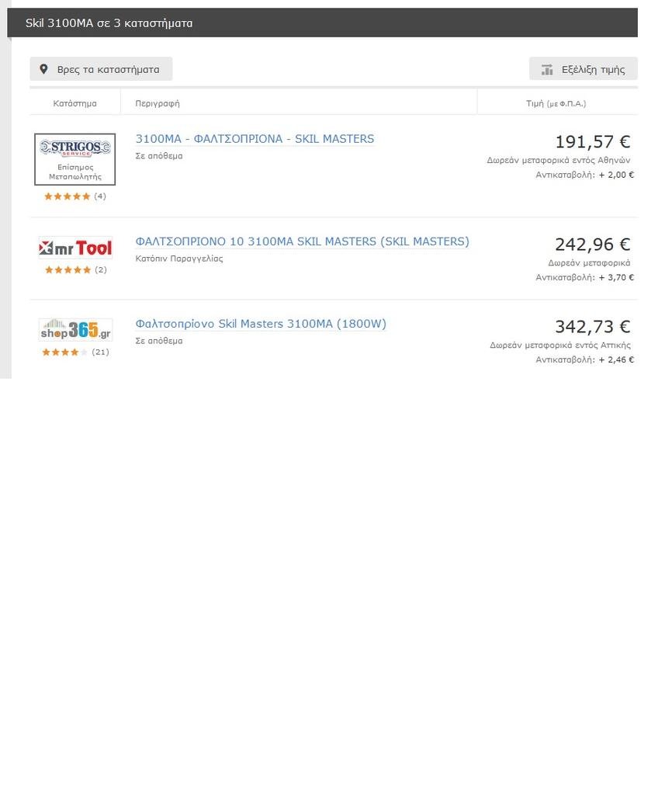The width and height of the screenshot is (672, 795).
Task: Open 'Εξέλιξη τιμής' price history
Action: [x=593, y=69]
